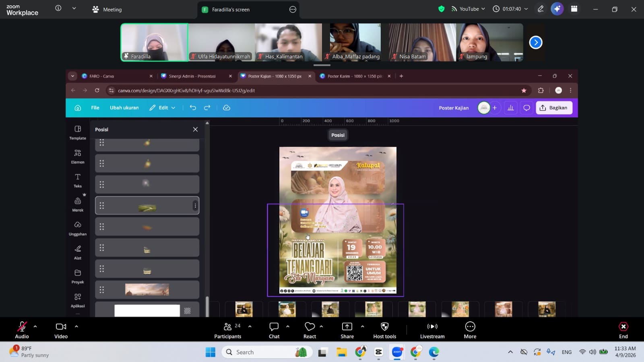Select the white color layer swatch
The image size is (644, 362).
(x=147, y=311)
